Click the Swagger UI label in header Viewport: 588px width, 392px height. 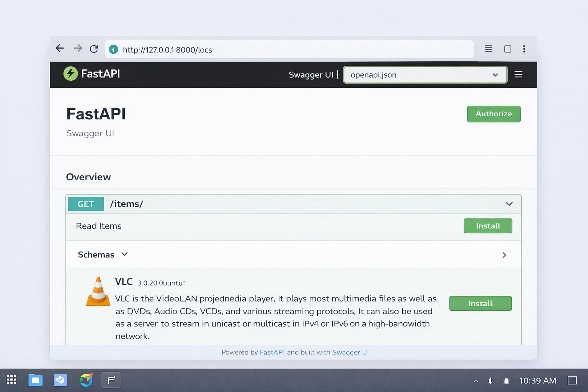311,75
